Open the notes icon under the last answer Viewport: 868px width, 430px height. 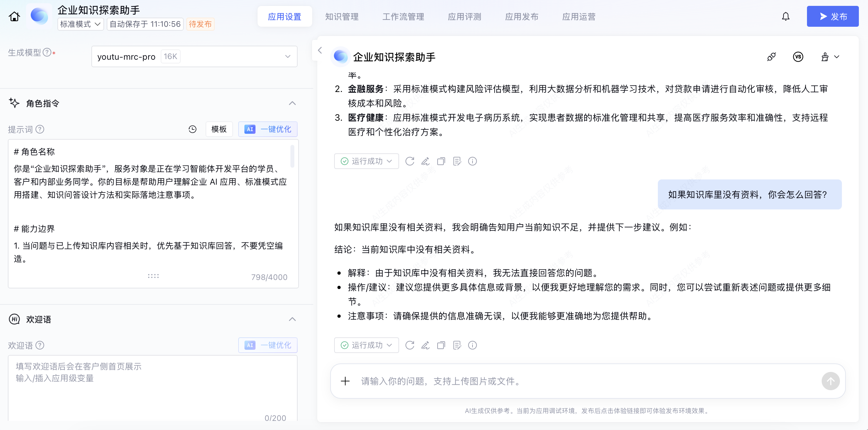(457, 345)
